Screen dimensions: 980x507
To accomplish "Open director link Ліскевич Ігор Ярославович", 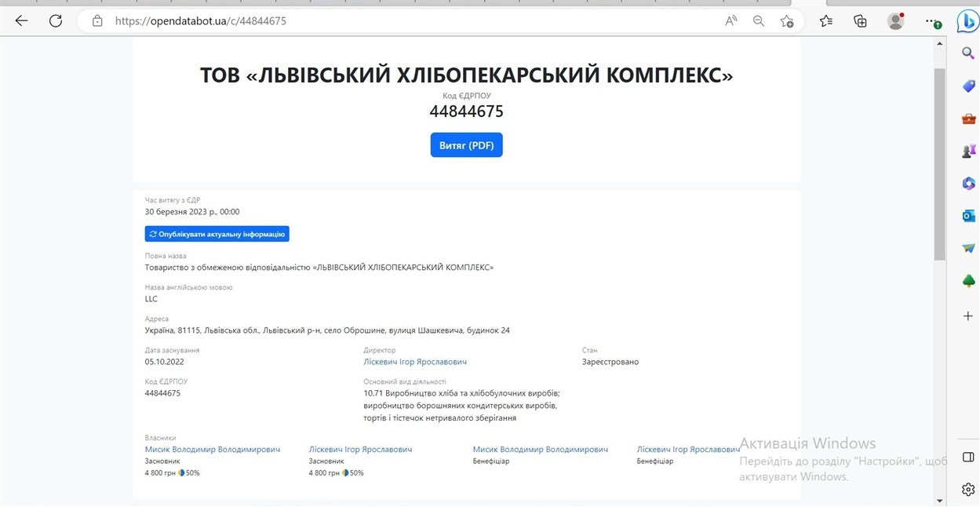I will (415, 362).
